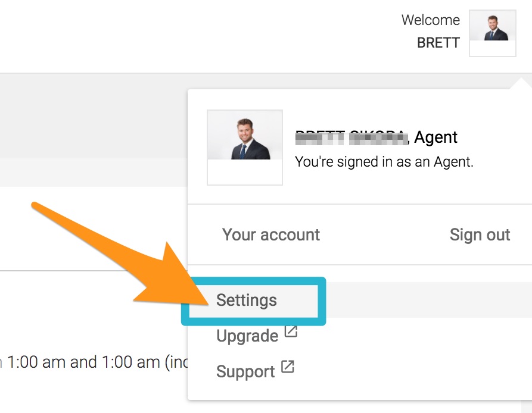This screenshot has height=413, width=532.
Task: Open the Support link
Action: (x=245, y=371)
